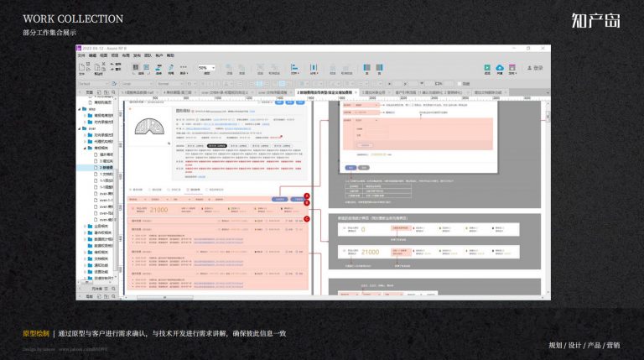Viewport: 644px width, 360px height.
Task: Open the File menu
Action: point(81,55)
